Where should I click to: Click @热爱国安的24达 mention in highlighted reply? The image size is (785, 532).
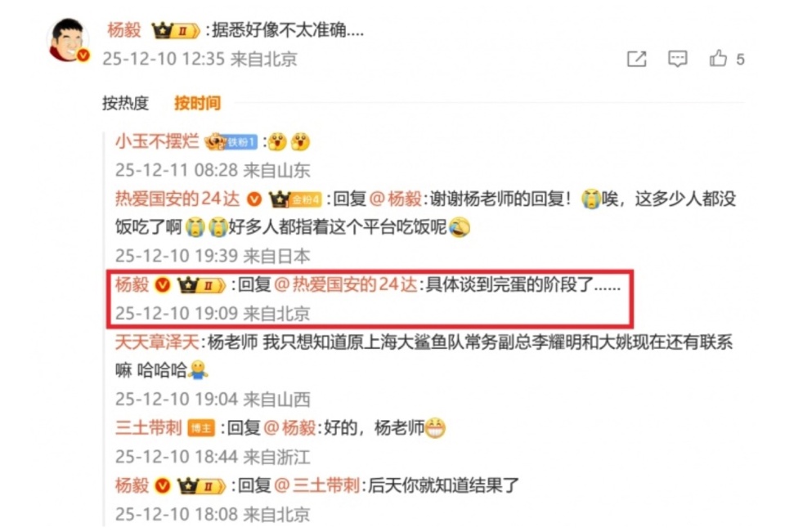click(x=345, y=284)
